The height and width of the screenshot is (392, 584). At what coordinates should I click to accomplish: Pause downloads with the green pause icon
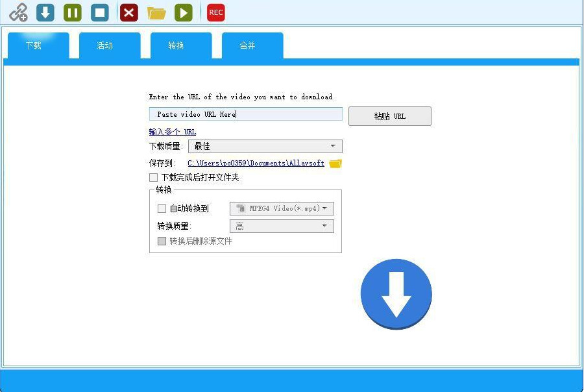73,12
